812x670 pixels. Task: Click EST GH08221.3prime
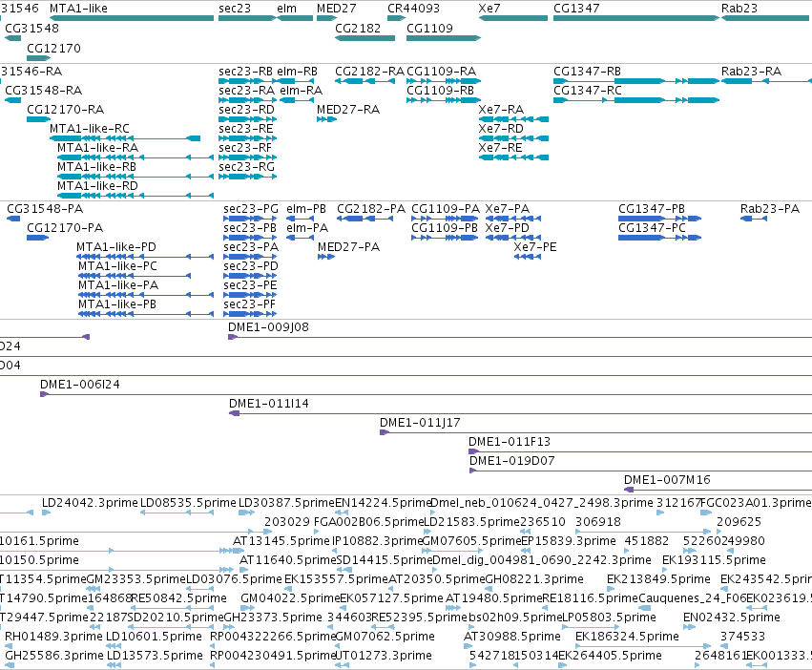[489, 589]
